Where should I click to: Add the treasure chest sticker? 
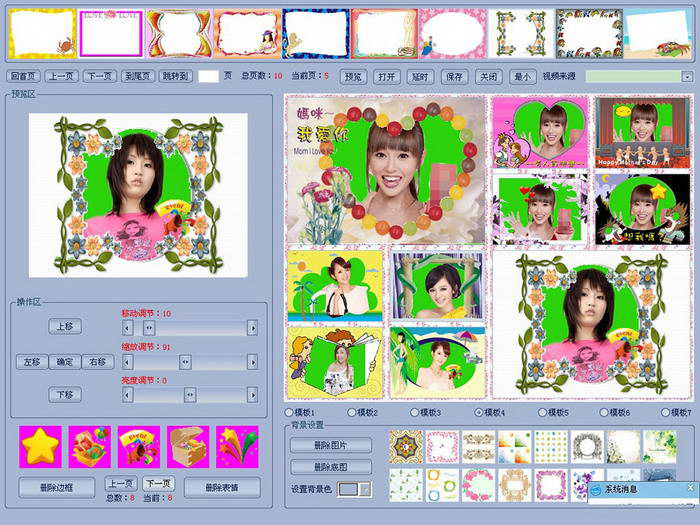tap(188, 447)
